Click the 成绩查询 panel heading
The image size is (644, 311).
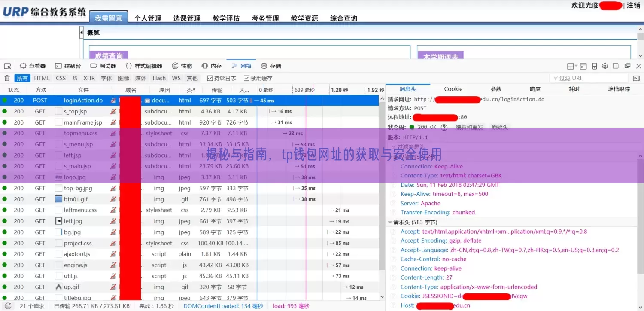pos(109,55)
